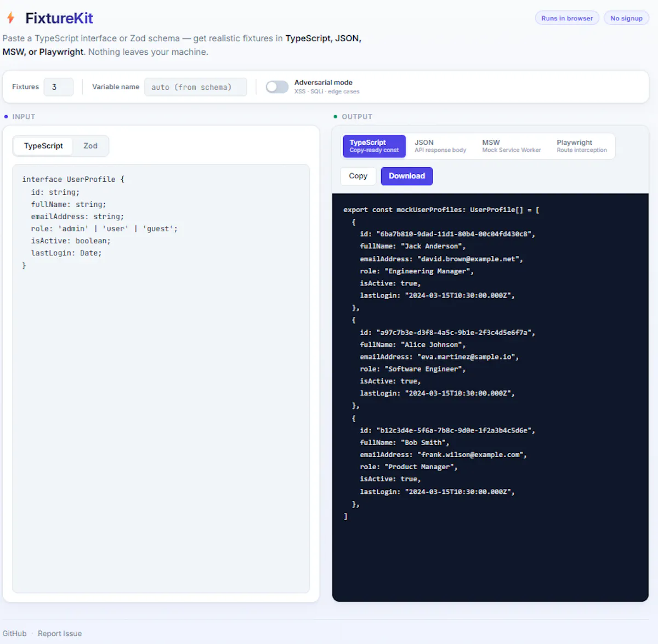
Task: Click the 'isActive: boolean;' input line
Action: click(x=71, y=241)
